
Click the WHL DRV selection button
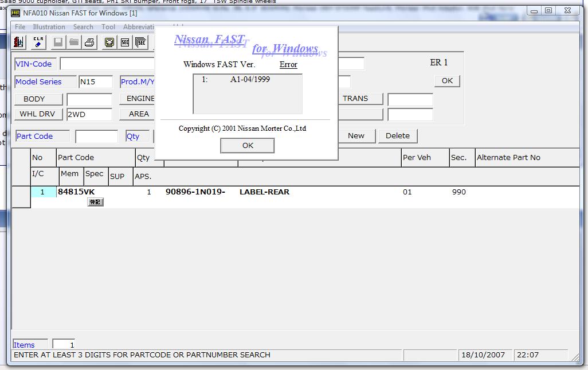[37, 114]
